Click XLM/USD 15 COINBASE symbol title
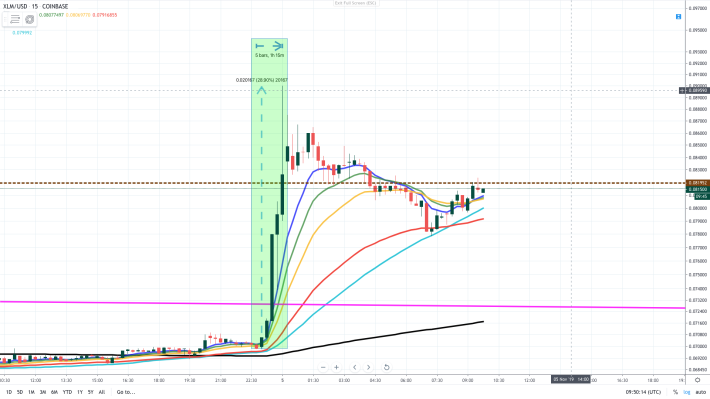This screenshot has width=710, height=399. pyautogui.click(x=36, y=6)
